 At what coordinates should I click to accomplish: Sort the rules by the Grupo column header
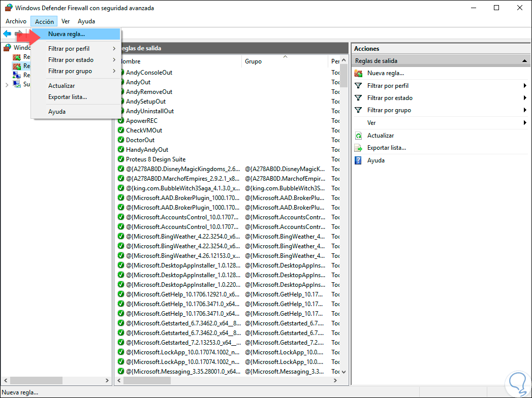[x=285, y=61]
